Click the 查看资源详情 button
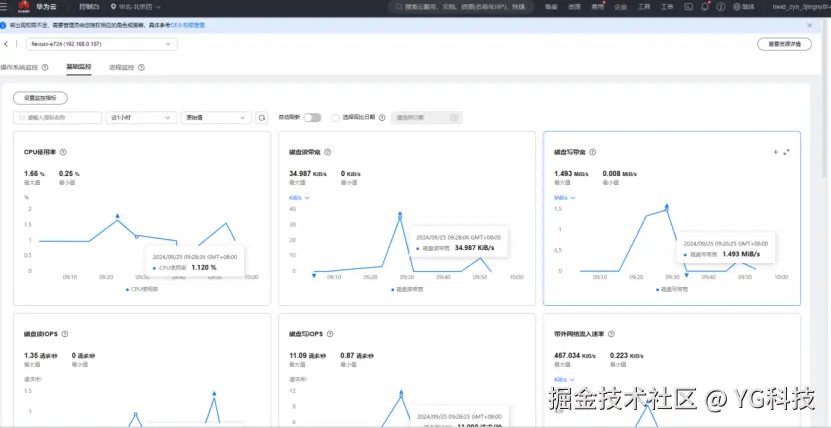This screenshot has height=428, width=831. pyautogui.click(x=784, y=44)
